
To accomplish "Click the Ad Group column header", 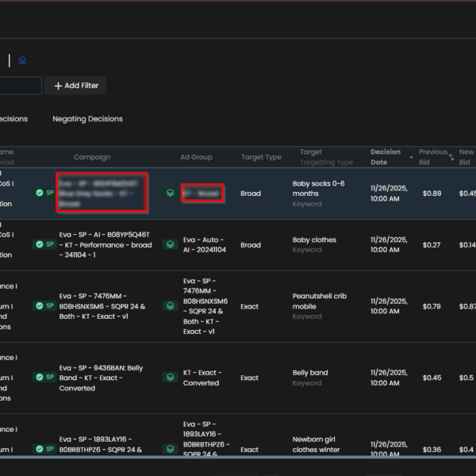I will (196, 157).
